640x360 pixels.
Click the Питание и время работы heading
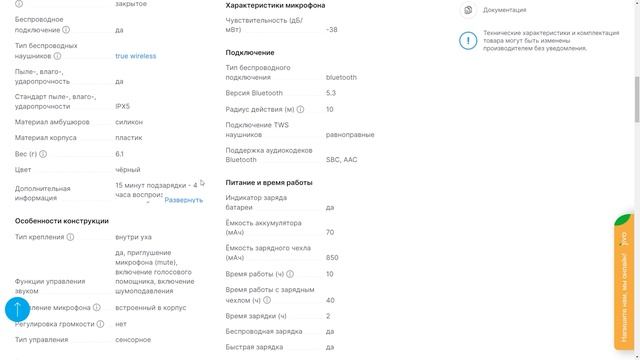click(x=269, y=182)
